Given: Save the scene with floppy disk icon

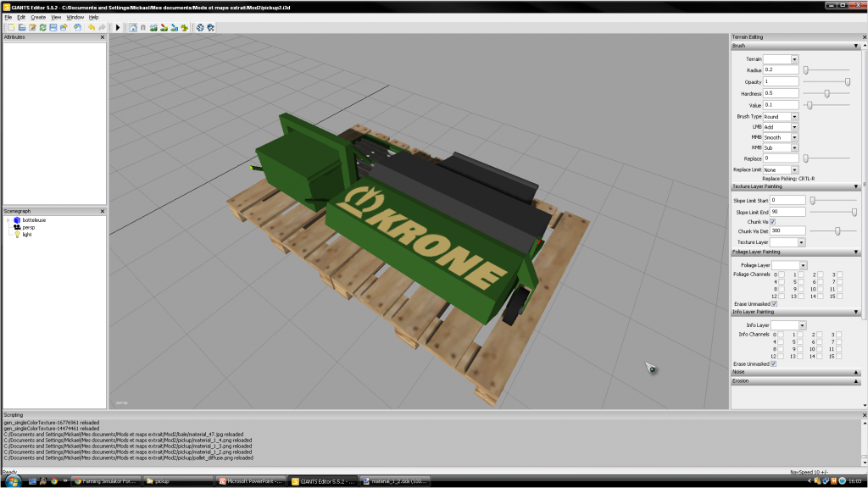Looking at the screenshot, I should (53, 28).
